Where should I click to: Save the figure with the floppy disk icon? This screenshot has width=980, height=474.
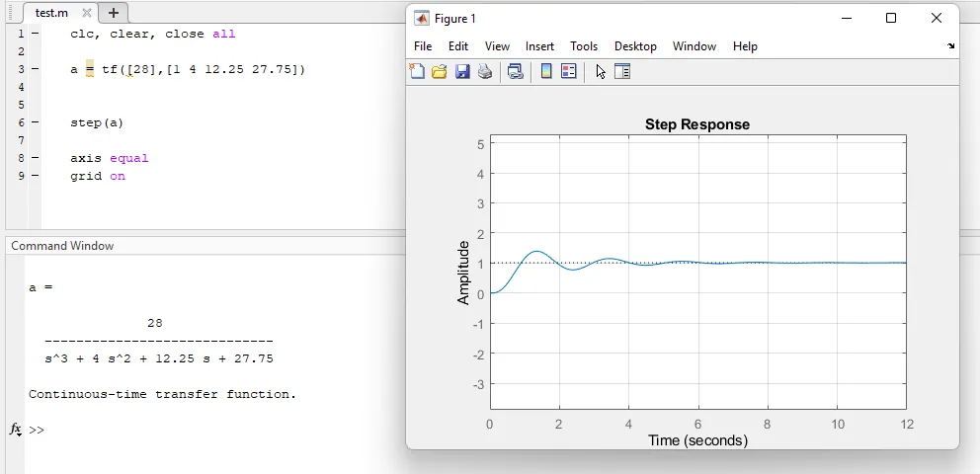[462, 71]
